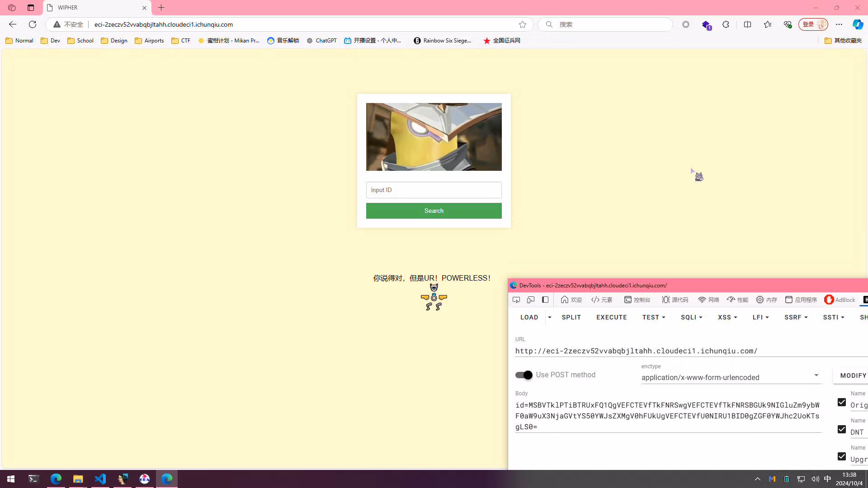This screenshot has width=868, height=488.
Task: Open the SSRF dropdown menu
Action: (796, 317)
